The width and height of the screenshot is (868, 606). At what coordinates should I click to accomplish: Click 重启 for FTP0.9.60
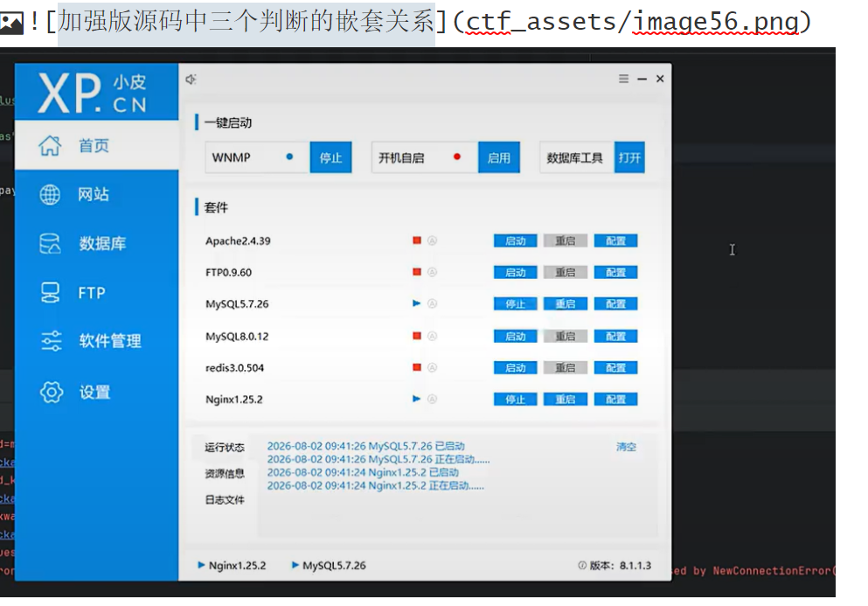coord(566,273)
